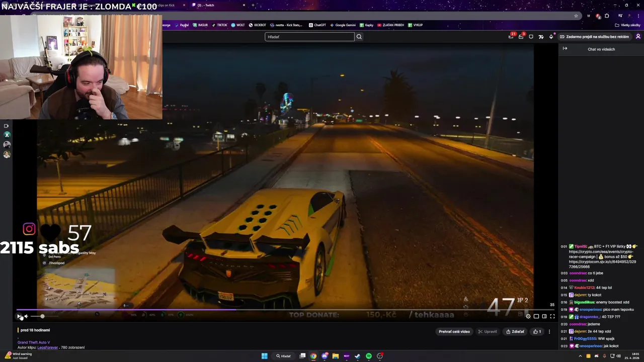Image resolution: width=644 pixels, height=362 pixels.
Task: Open Chrome three-dot menu
Action: [638, 16]
